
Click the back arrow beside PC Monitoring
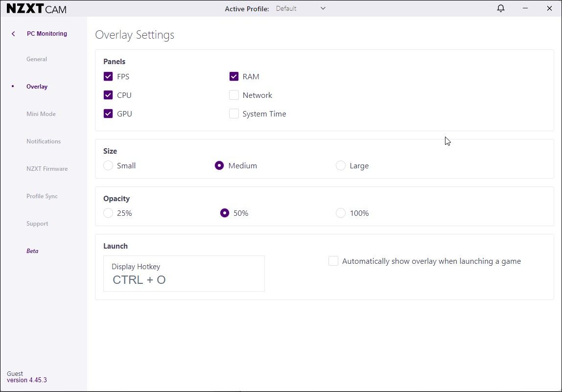tap(13, 34)
